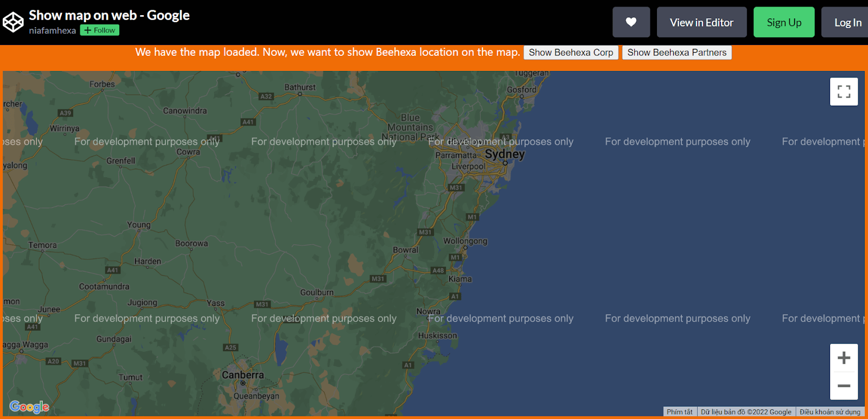
Task: Click the Canberra label on the map
Action: coord(242,375)
